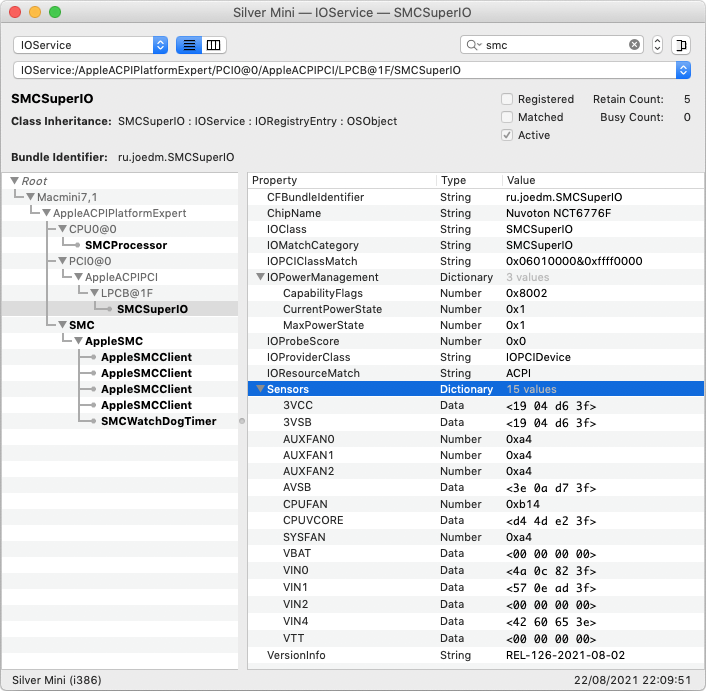The width and height of the screenshot is (706, 691).
Task: Collapse the AppleSMC tree node
Action: click(78, 341)
